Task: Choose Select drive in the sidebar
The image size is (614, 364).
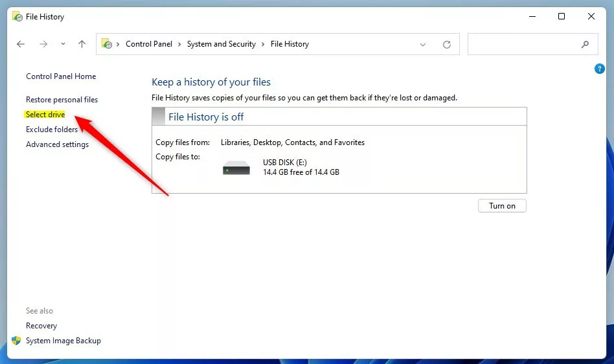Action: click(45, 114)
